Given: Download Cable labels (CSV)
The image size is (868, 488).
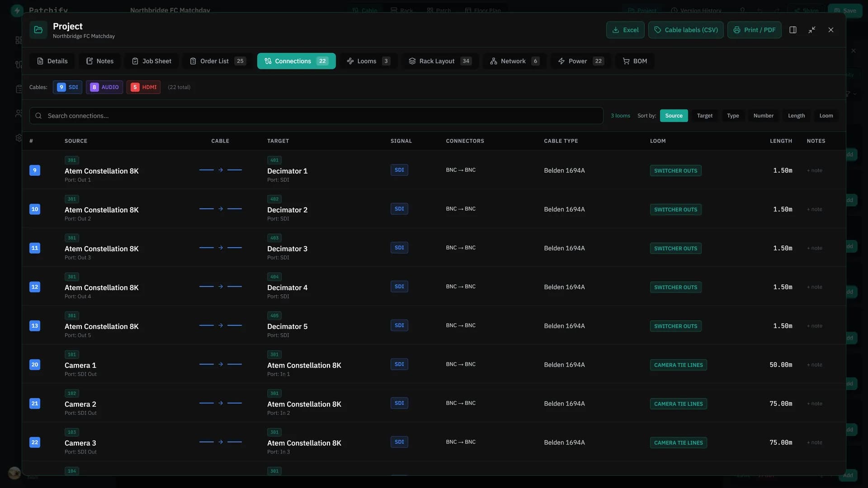Looking at the screenshot, I should click(686, 30).
